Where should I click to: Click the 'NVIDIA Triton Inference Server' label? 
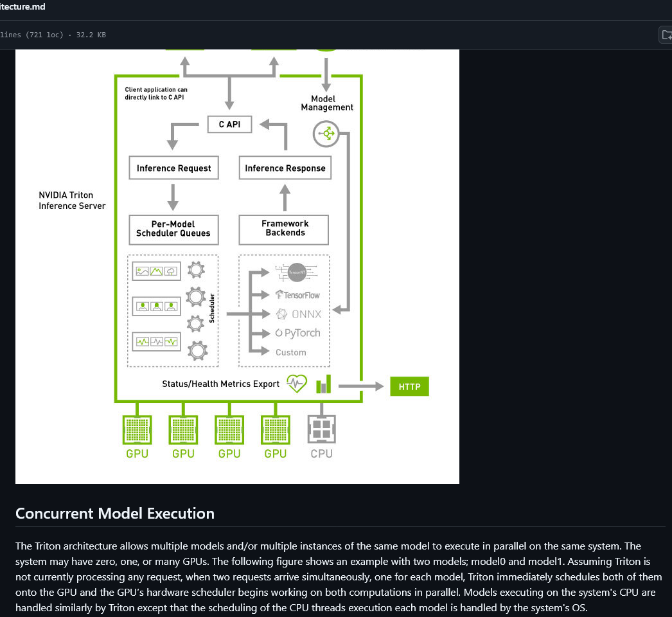(x=71, y=201)
